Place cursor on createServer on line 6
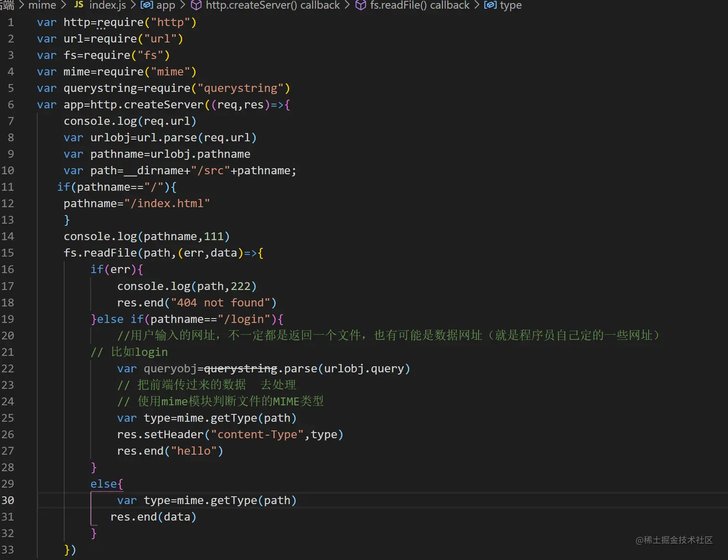Screen dimensions: 728x560 [164, 104]
